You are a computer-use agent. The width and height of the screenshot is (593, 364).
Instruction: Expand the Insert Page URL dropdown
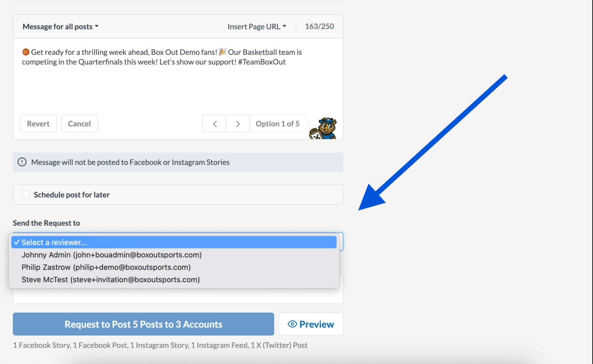257,26
